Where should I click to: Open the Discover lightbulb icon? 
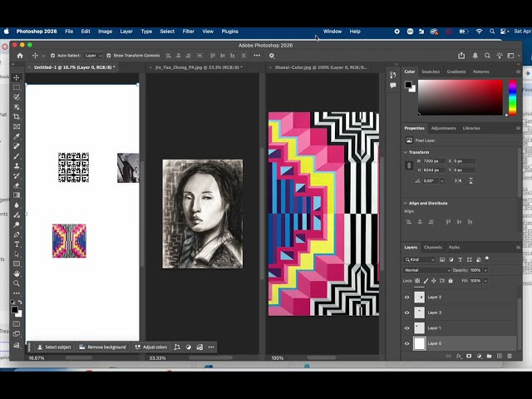pos(500,56)
